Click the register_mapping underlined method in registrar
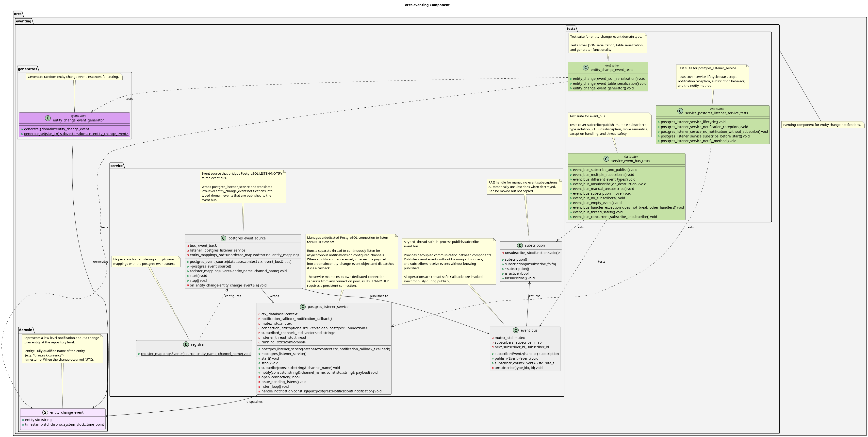 coord(196,354)
